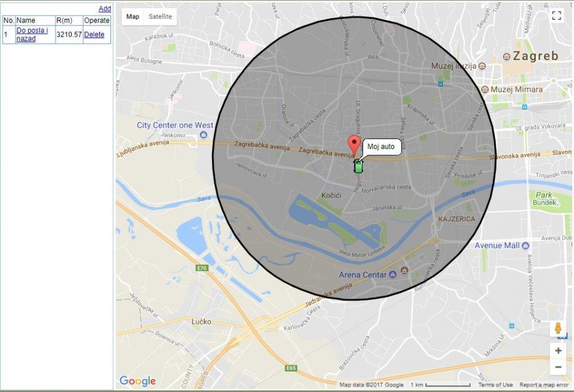Open the Do posla i nazad geofence
The height and width of the screenshot is (392, 574).
32,34
